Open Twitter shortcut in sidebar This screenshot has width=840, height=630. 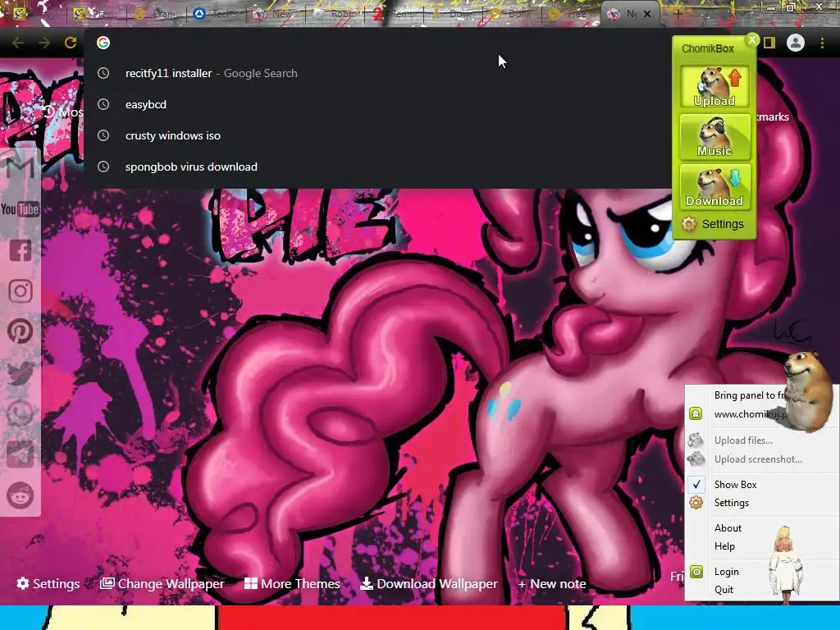(20, 372)
